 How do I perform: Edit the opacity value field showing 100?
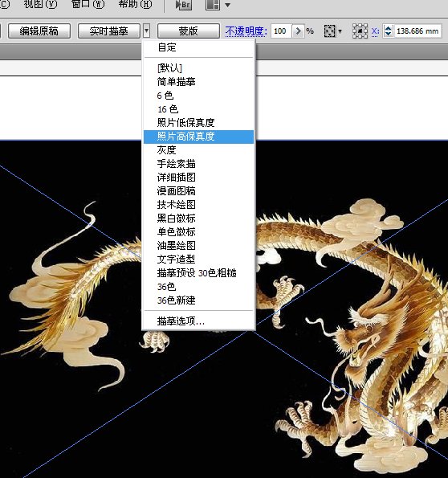(x=281, y=31)
